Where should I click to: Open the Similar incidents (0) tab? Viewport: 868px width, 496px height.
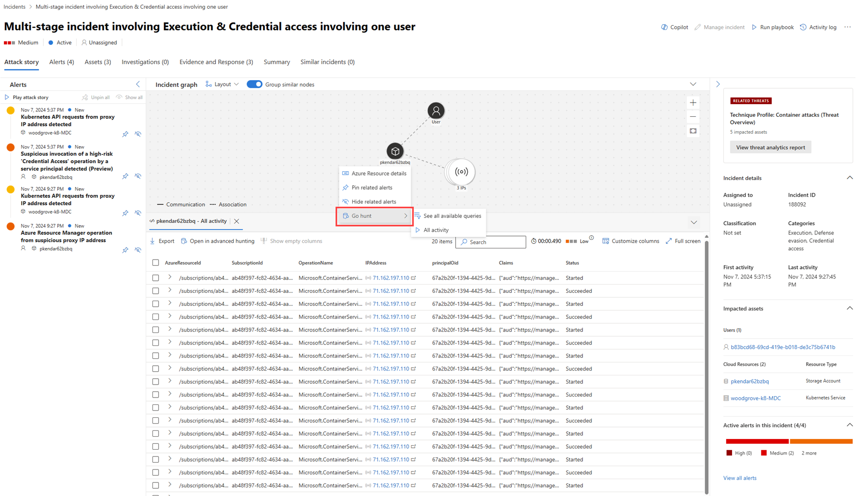pos(327,62)
